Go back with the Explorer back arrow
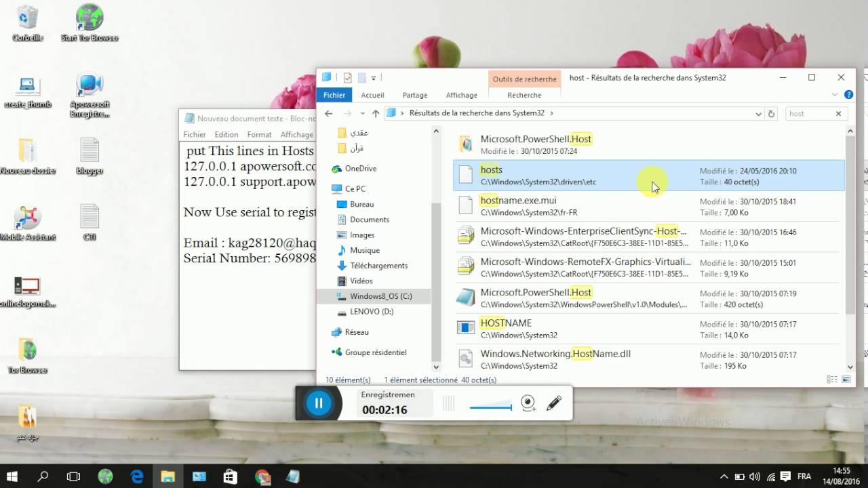The height and width of the screenshot is (488, 868). coord(329,113)
